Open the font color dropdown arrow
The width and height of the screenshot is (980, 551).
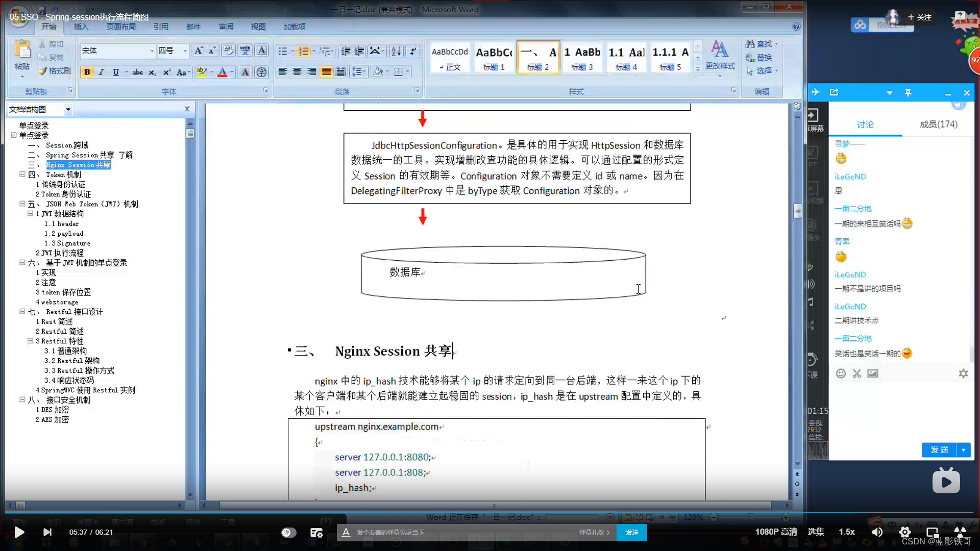point(233,72)
